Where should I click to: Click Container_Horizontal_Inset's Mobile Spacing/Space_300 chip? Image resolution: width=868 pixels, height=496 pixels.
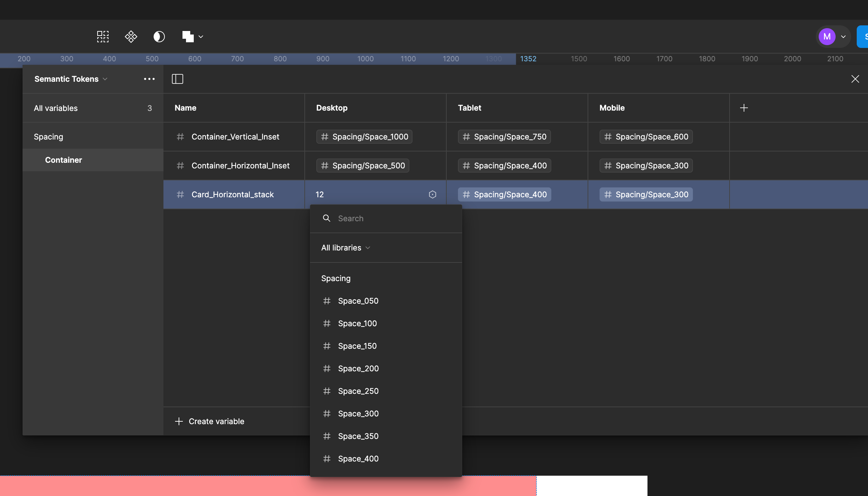646,166
